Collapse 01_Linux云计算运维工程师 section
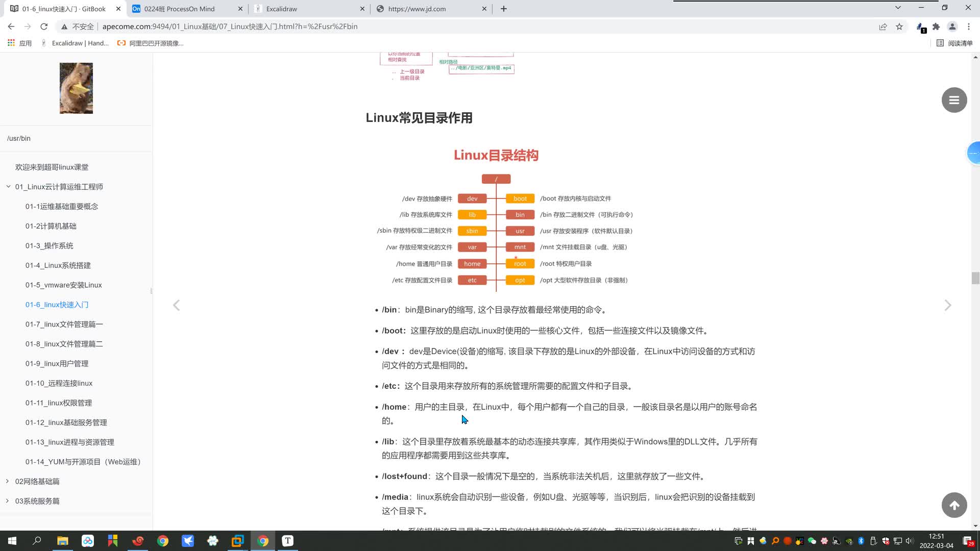Viewport: 980px width, 551px height. click(x=8, y=187)
